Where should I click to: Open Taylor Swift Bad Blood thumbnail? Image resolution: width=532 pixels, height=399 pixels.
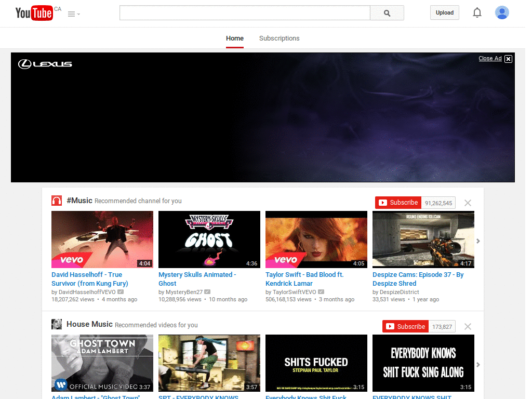[316, 240]
